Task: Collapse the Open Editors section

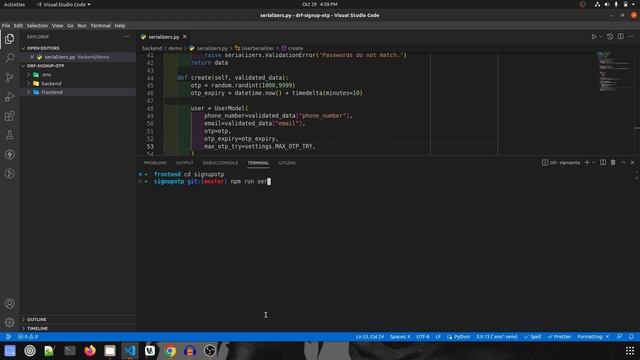Action: (x=43, y=48)
